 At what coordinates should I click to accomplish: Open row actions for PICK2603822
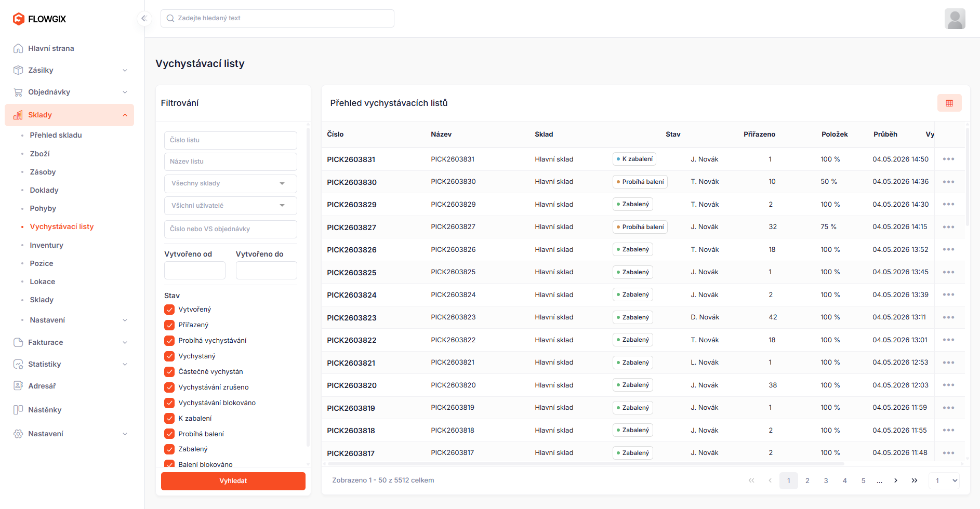coord(948,340)
